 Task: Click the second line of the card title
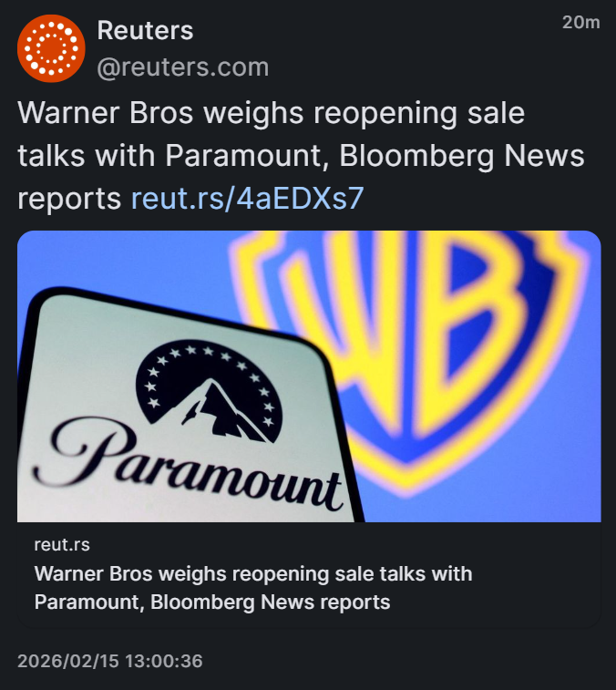point(212,602)
